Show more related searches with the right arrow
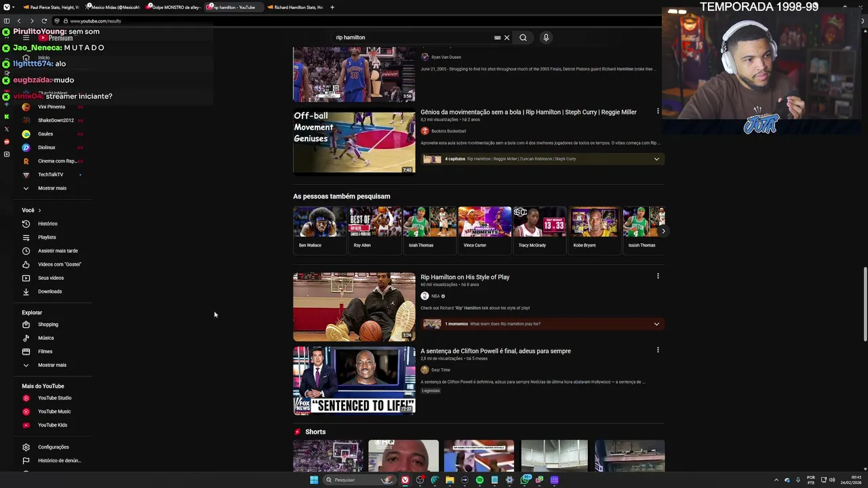The height and width of the screenshot is (488, 868). [663, 231]
